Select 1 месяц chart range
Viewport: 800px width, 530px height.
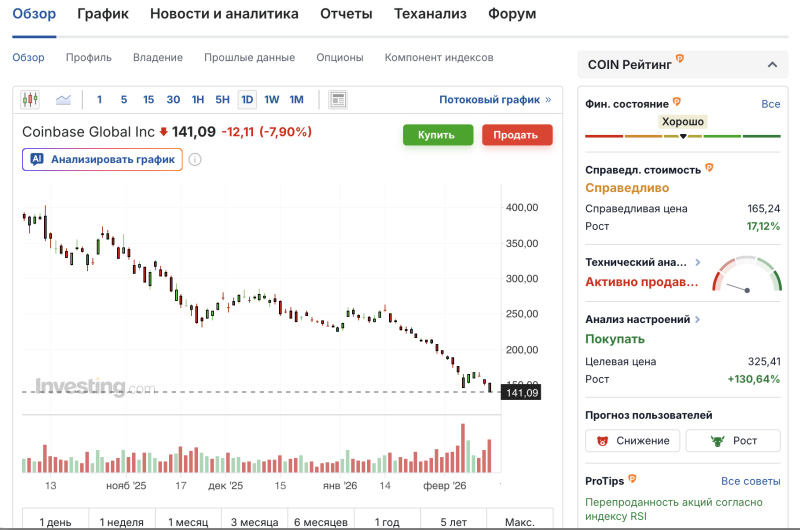pos(188,521)
